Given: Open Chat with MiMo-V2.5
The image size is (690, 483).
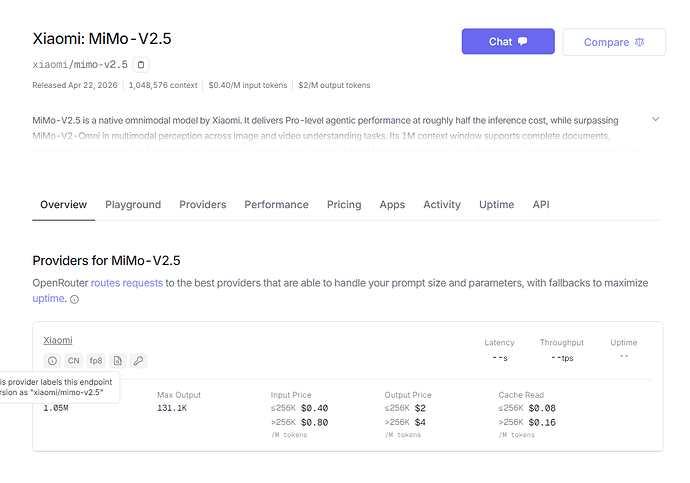Looking at the screenshot, I should (x=508, y=41).
